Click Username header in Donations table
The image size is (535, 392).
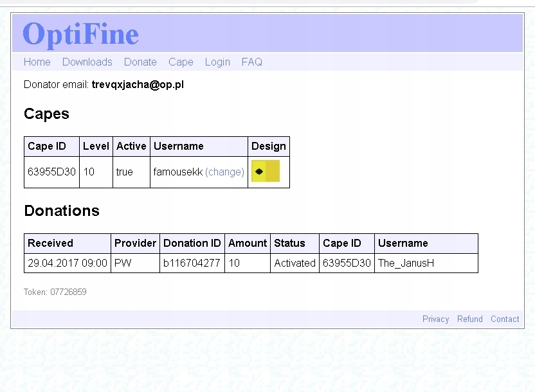426,244
